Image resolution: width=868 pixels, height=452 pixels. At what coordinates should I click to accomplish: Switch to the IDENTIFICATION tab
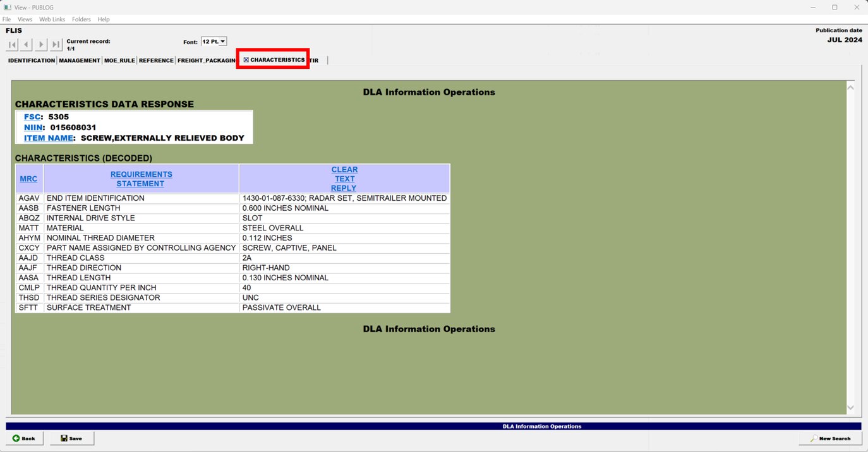32,61
